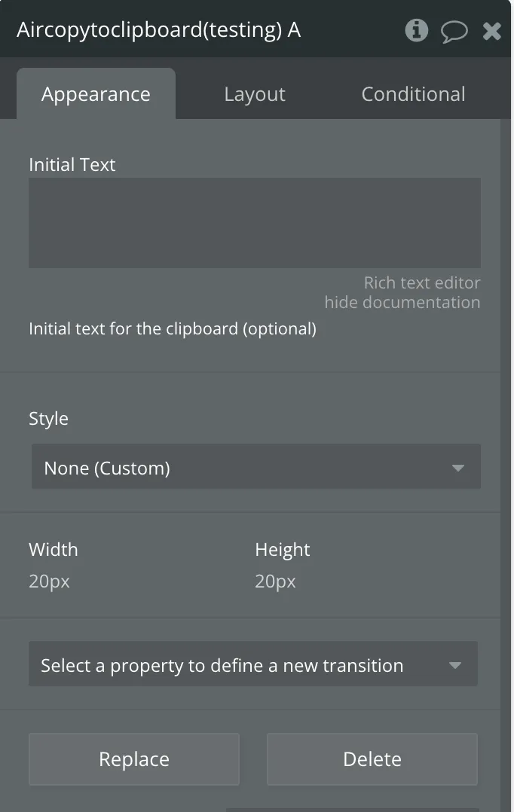The image size is (514, 812).
Task: Open the Rich text editor link
Action: click(x=421, y=282)
